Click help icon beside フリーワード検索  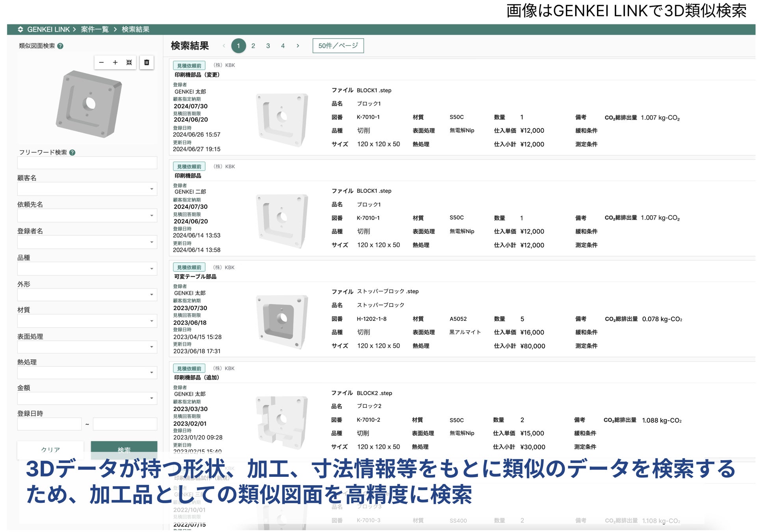point(72,153)
